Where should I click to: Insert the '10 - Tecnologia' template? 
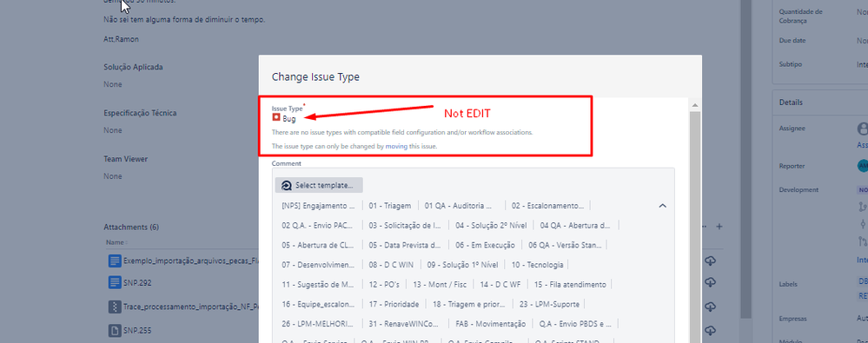click(538, 265)
